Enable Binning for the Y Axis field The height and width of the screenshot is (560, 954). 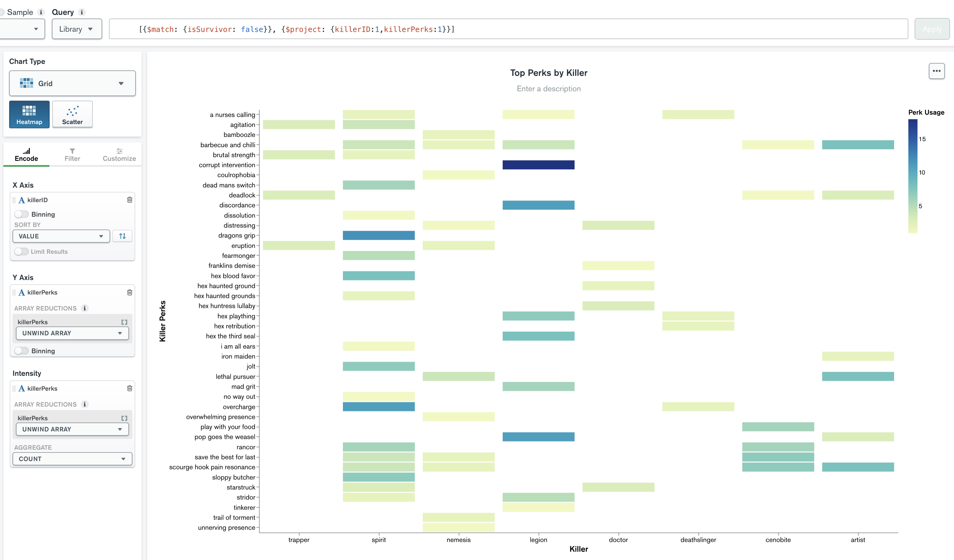(x=22, y=351)
